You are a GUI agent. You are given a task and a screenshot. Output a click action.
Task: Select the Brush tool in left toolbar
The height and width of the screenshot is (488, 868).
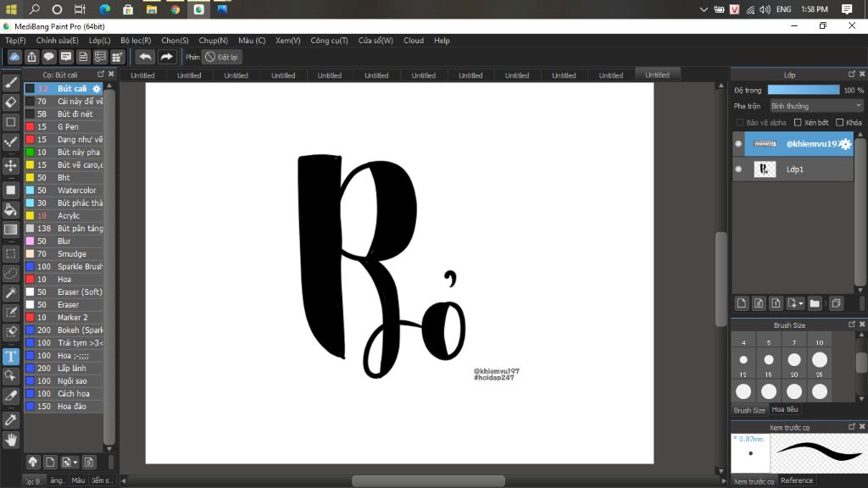pyautogui.click(x=10, y=83)
